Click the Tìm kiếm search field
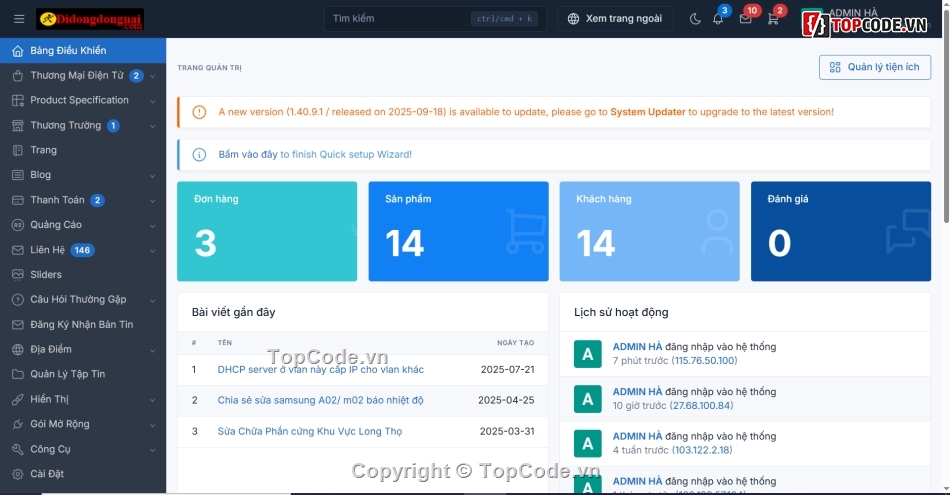This screenshot has height=495, width=950. point(435,19)
